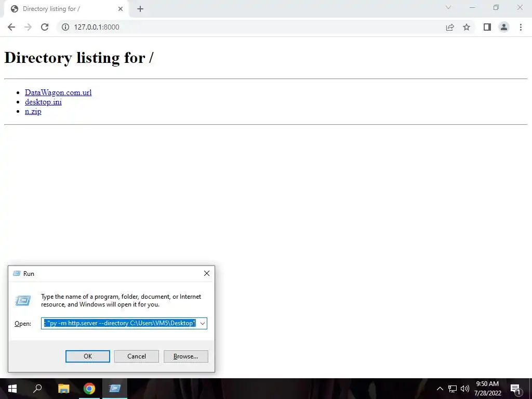Download the n.zip link
Screen dimensions: 532x399
[x=33, y=111]
